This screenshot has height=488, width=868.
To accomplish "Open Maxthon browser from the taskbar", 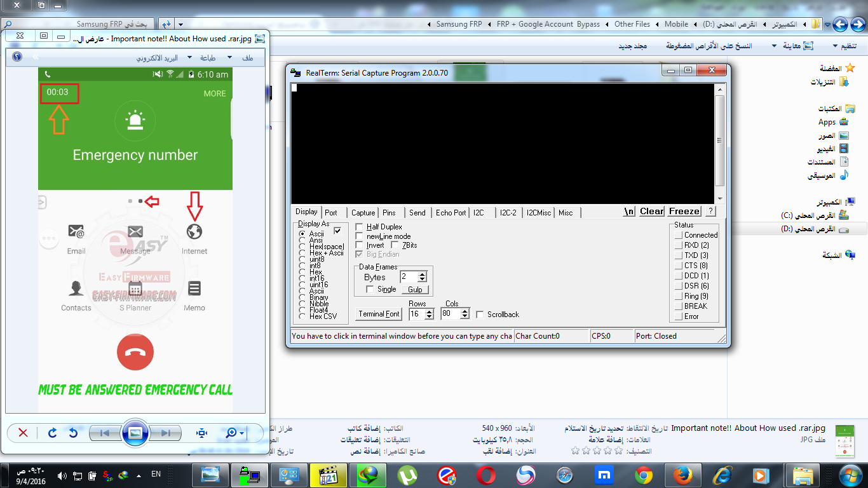I will click(604, 475).
